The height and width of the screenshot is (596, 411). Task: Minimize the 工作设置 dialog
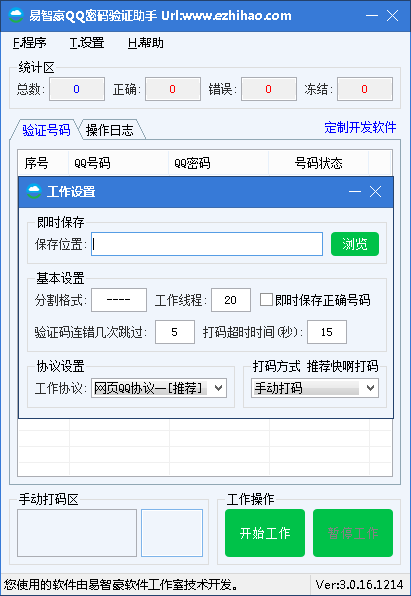point(354,192)
